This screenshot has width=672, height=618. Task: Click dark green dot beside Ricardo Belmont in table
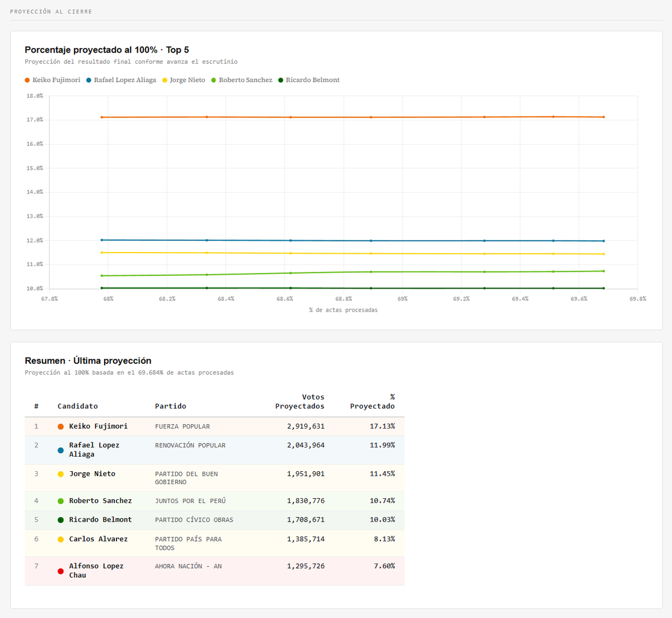[x=60, y=520]
